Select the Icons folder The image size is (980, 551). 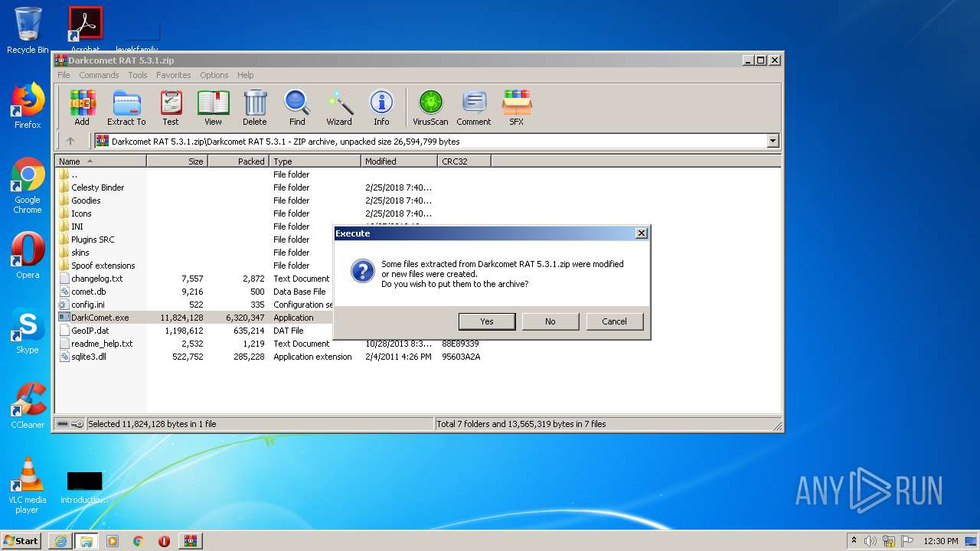tap(81, 214)
